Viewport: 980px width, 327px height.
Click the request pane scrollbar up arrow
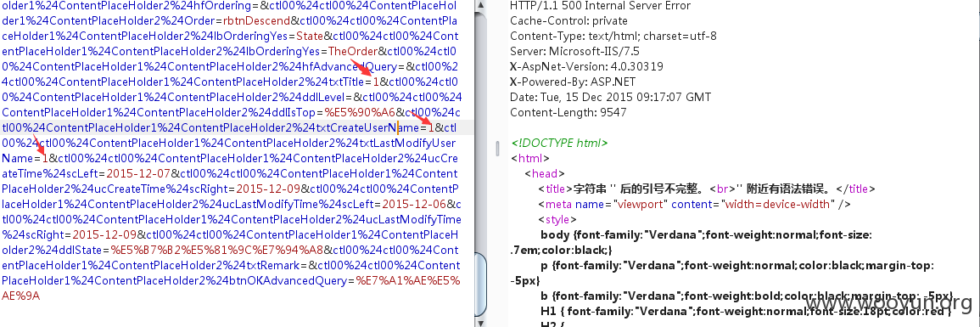tap(480, 6)
